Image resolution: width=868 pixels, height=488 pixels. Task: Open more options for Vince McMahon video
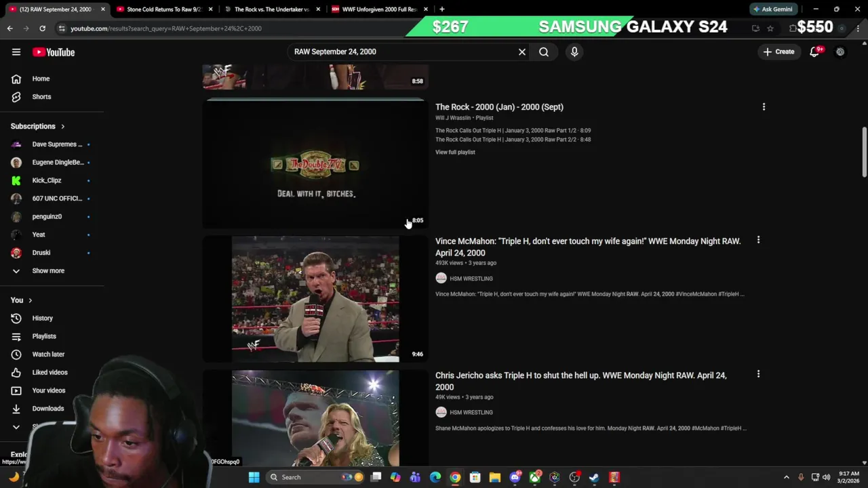[758, 240]
